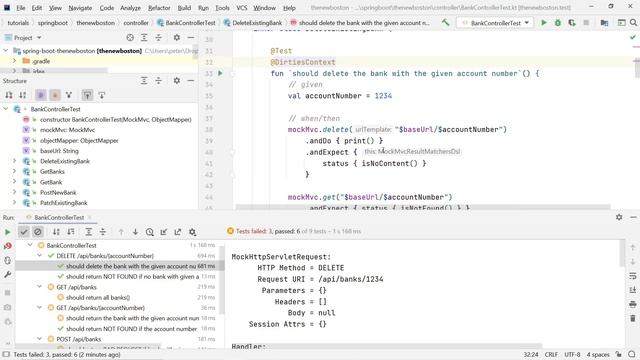
Task: Print console output icon
Action: (x=633, y=304)
